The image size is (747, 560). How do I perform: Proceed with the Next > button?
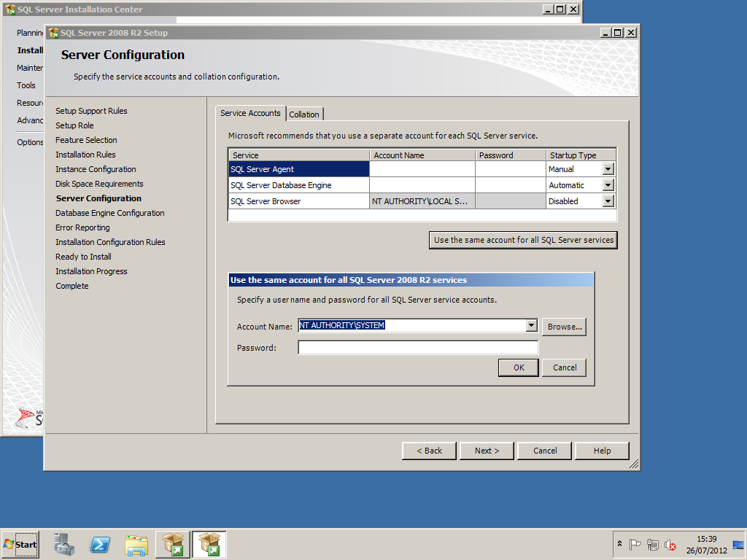pyautogui.click(x=487, y=451)
